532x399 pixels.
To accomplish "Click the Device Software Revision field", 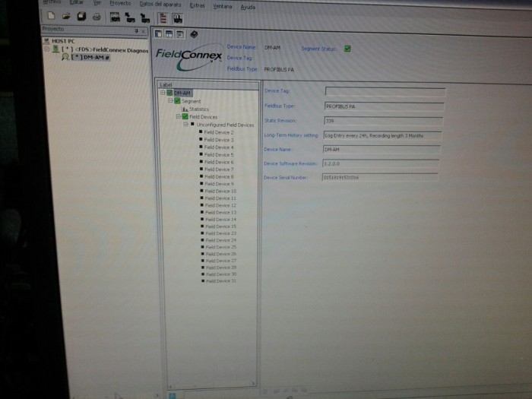I will pos(381,163).
